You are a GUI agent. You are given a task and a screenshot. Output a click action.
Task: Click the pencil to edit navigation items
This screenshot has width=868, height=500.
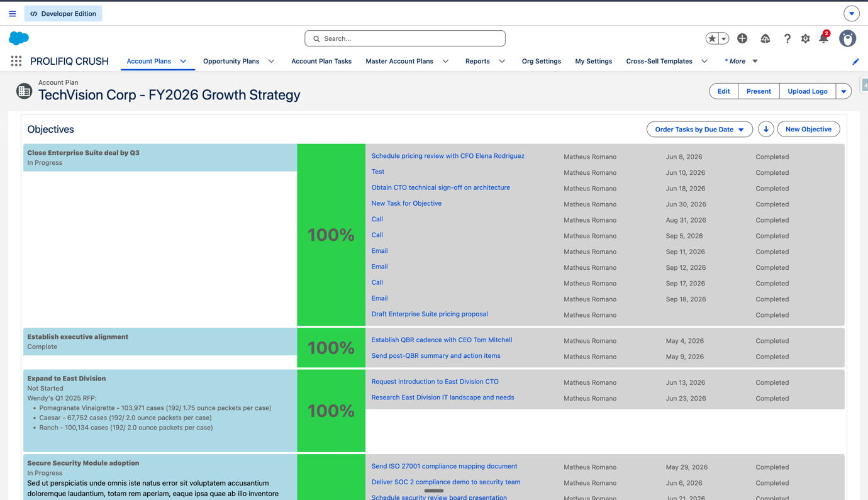855,62
